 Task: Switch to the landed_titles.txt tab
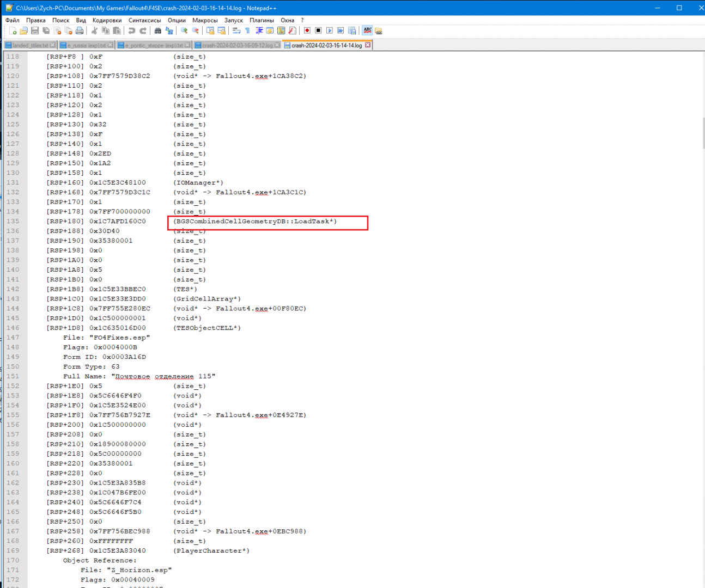click(x=30, y=45)
